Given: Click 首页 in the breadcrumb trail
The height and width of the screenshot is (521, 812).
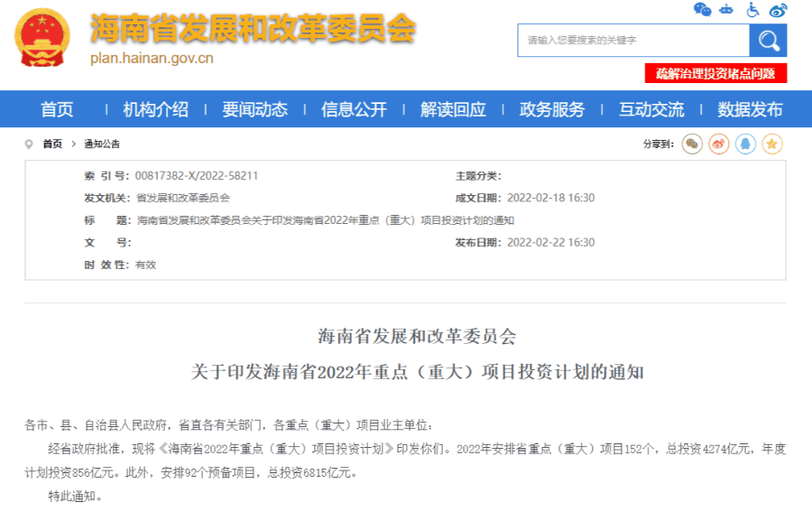Looking at the screenshot, I should tap(52, 144).
